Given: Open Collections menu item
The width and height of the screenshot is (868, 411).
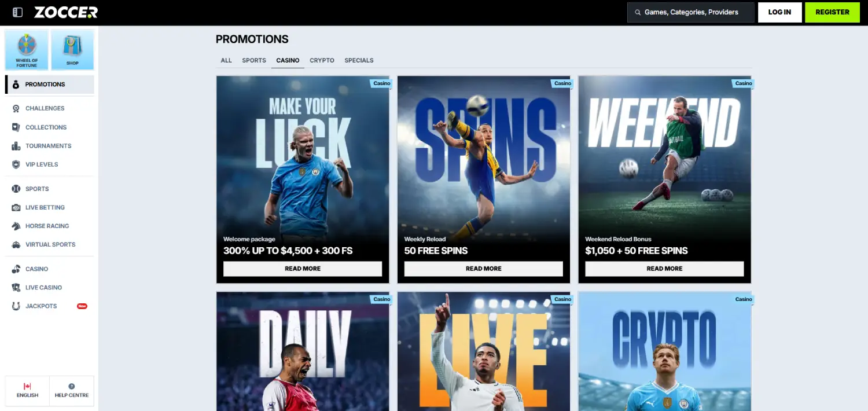Looking at the screenshot, I should point(50,127).
